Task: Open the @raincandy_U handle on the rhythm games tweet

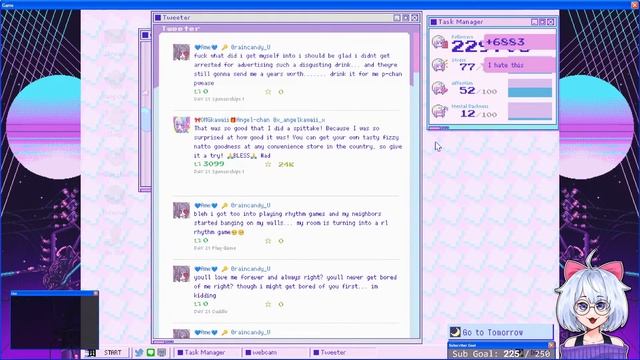Action: [x=250, y=205]
